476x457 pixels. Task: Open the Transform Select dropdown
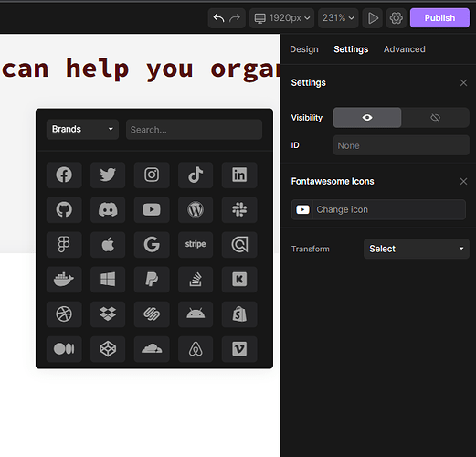point(417,249)
